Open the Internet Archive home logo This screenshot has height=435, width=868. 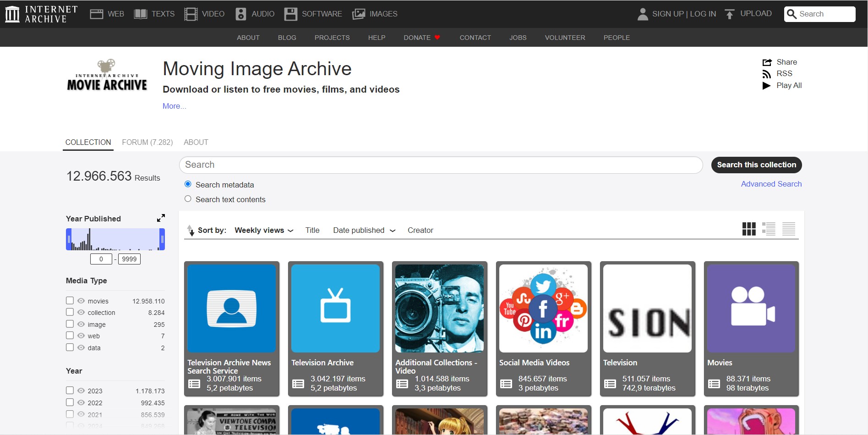(41, 14)
